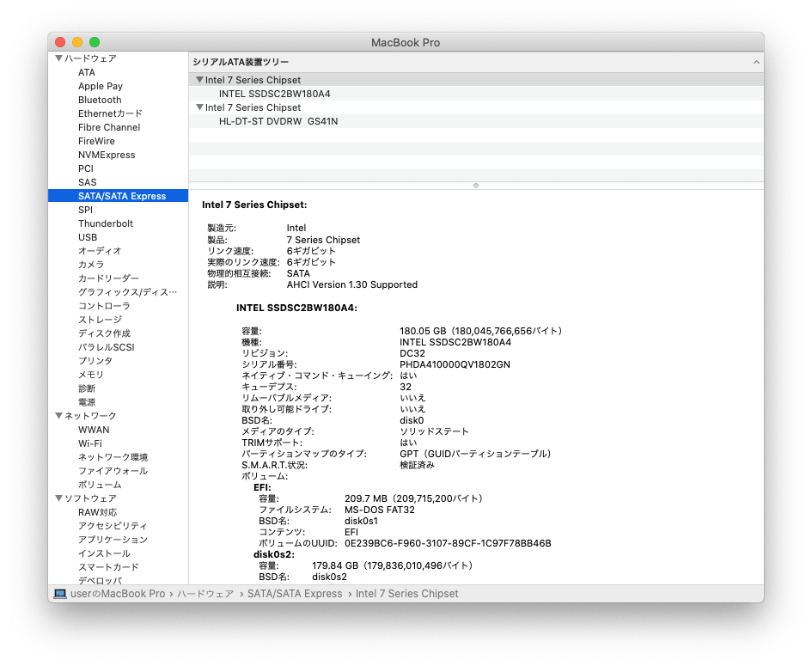
Task: Click Intel 7 Series Chipset in path bar
Action: 407,594
